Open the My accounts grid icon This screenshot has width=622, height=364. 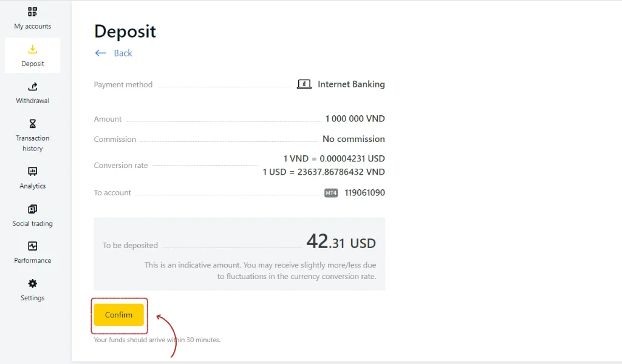pos(32,11)
